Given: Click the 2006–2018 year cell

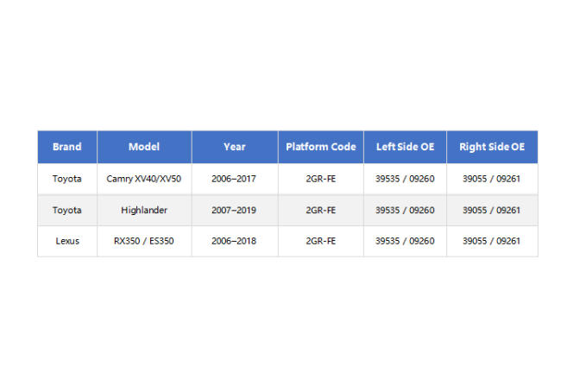Looking at the screenshot, I should [235, 241].
